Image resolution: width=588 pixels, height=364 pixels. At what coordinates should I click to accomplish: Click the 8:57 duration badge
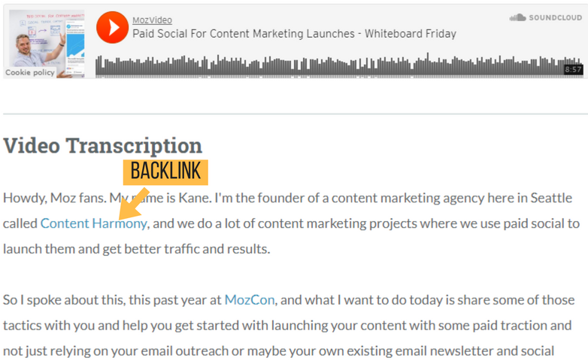573,69
